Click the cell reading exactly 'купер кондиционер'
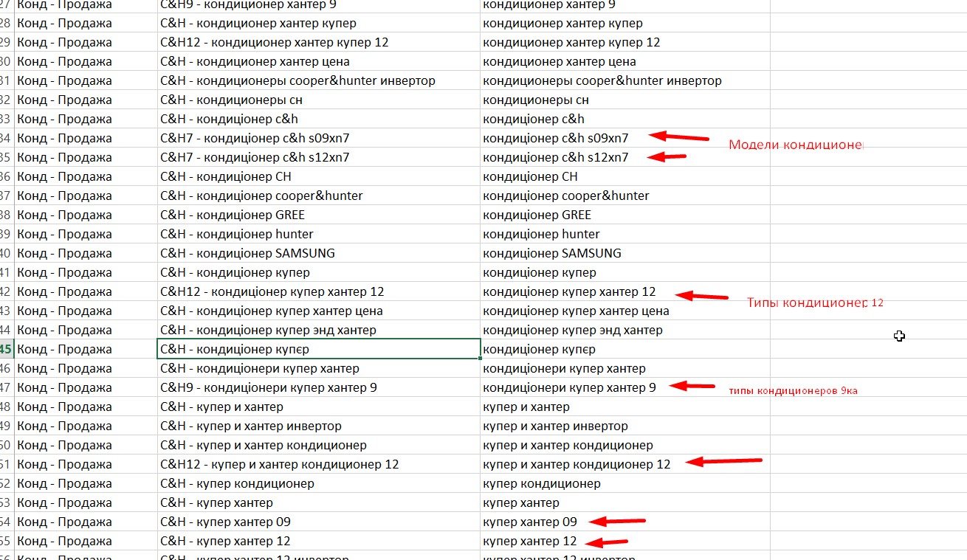The height and width of the screenshot is (560, 967). click(x=625, y=483)
